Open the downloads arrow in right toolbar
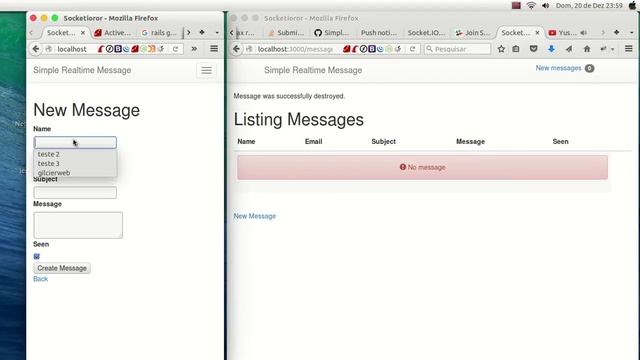 pos(551,49)
